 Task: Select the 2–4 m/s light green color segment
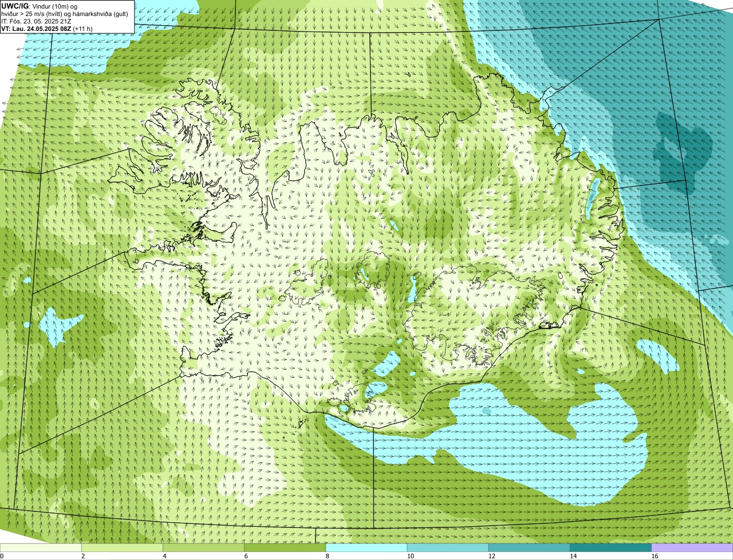(123, 547)
